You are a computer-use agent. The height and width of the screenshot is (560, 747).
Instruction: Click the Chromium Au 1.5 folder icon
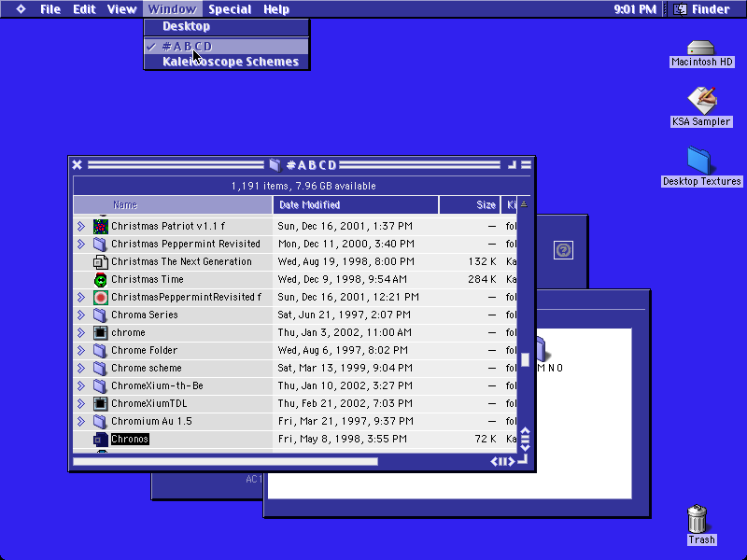[x=100, y=422]
